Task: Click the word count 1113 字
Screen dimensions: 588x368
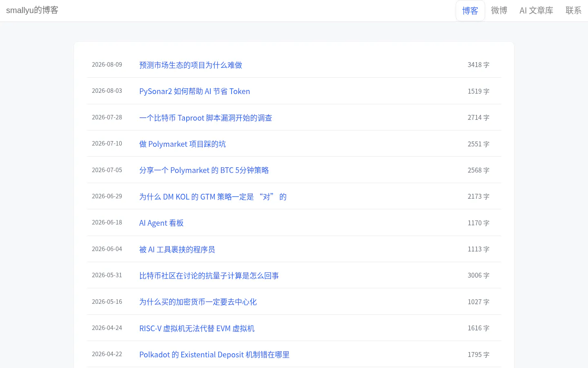Action: [479, 249]
